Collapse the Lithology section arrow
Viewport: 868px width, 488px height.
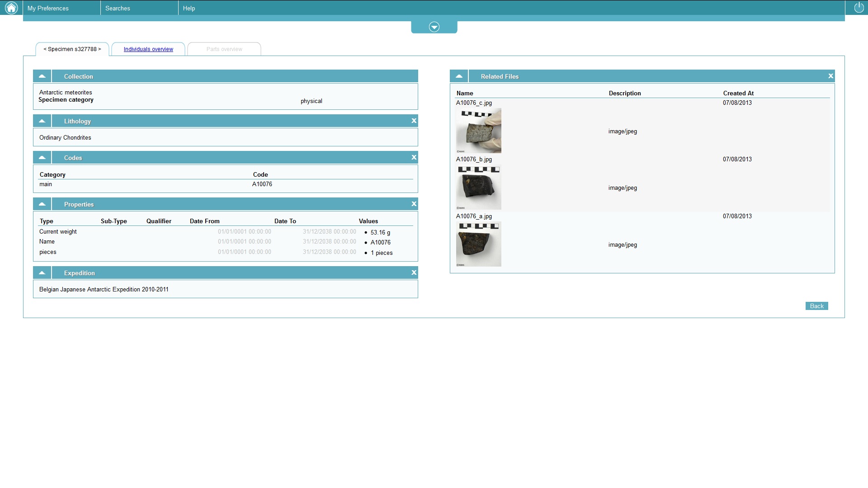point(42,121)
